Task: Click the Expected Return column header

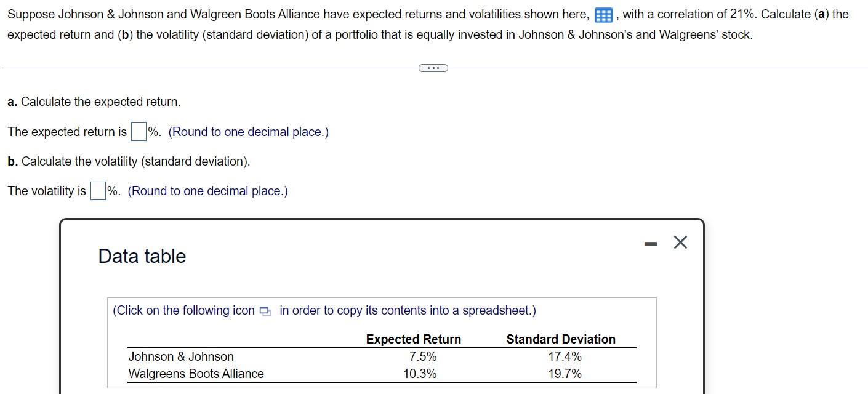Action: (x=413, y=339)
